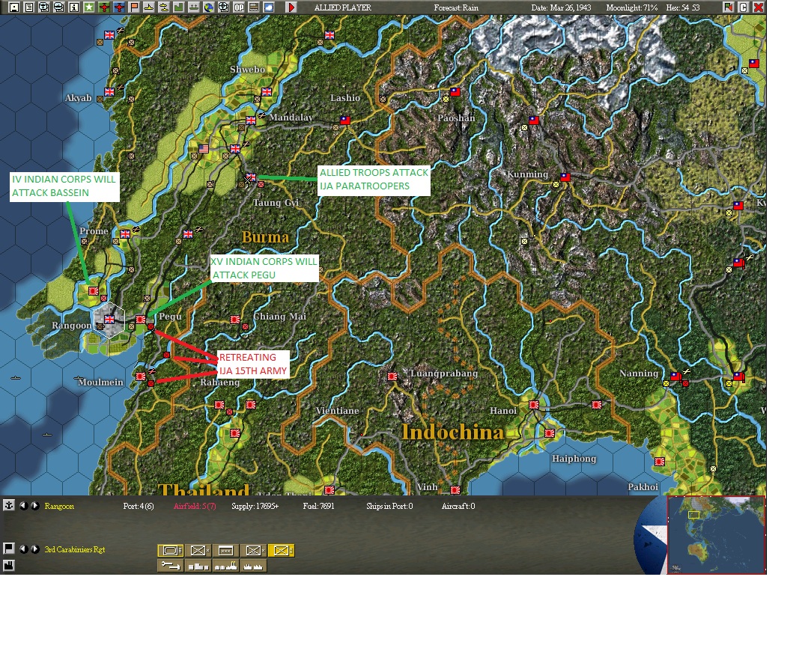Select next unit after 3rd Carabiniers Rgt
This screenshot has height=672, width=811.
pyautogui.click(x=35, y=549)
